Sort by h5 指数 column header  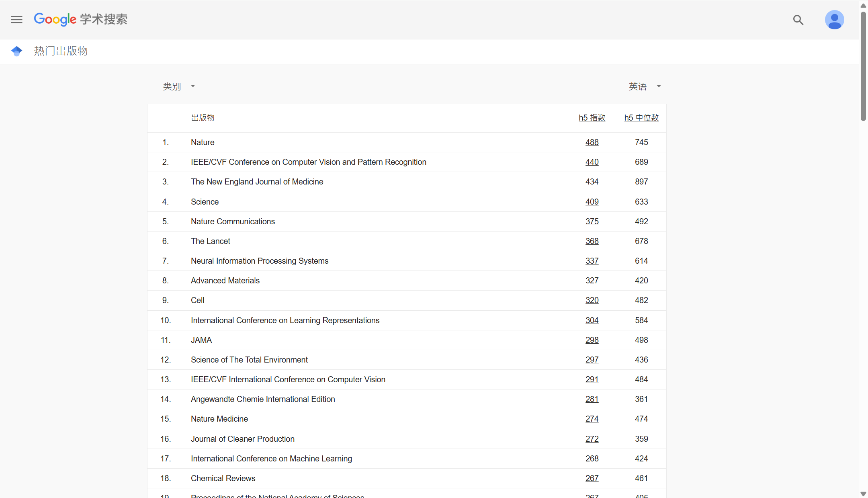click(592, 118)
